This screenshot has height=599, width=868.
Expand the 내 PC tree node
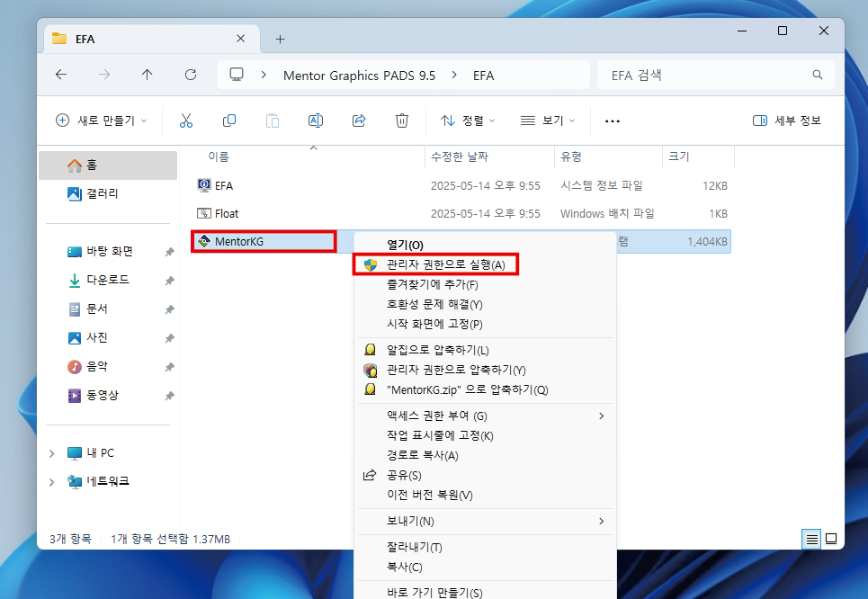coord(51,453)
